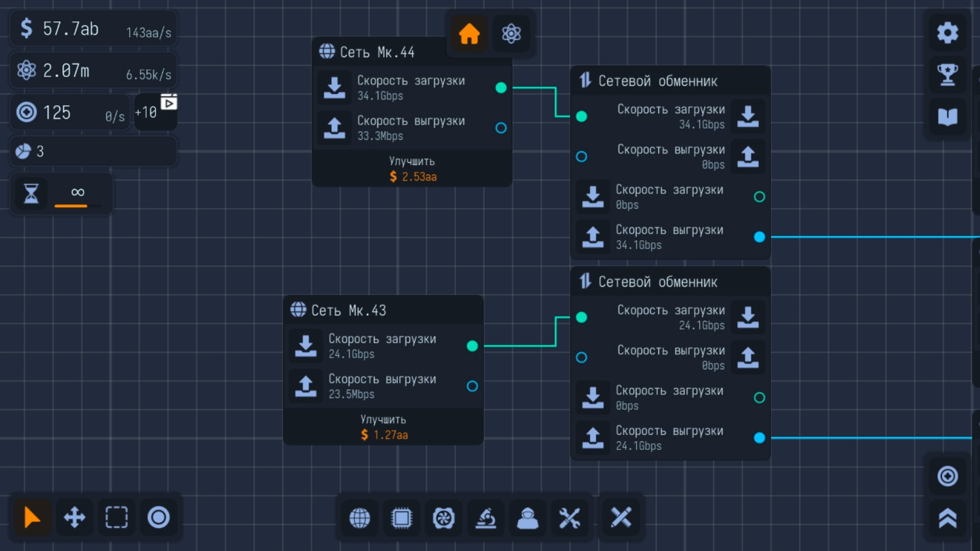Click Сеть Мк.44 download output port
Screen dimensions: 980x551
501,88
